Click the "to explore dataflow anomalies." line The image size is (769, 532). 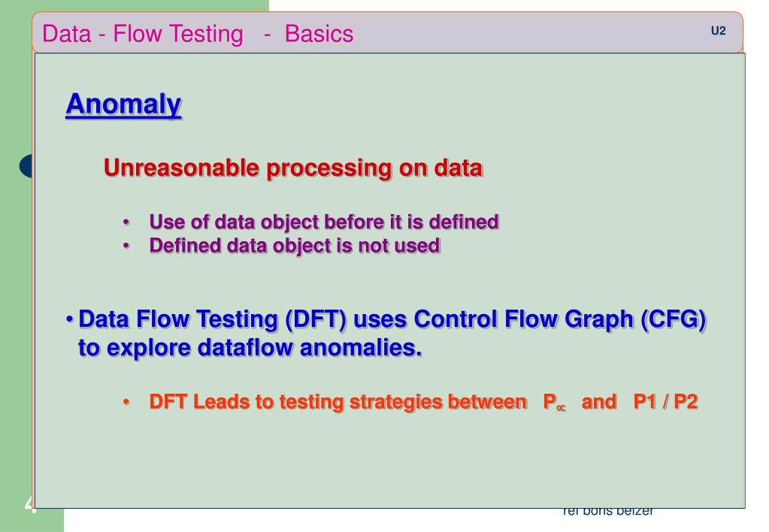click(250, 349)
